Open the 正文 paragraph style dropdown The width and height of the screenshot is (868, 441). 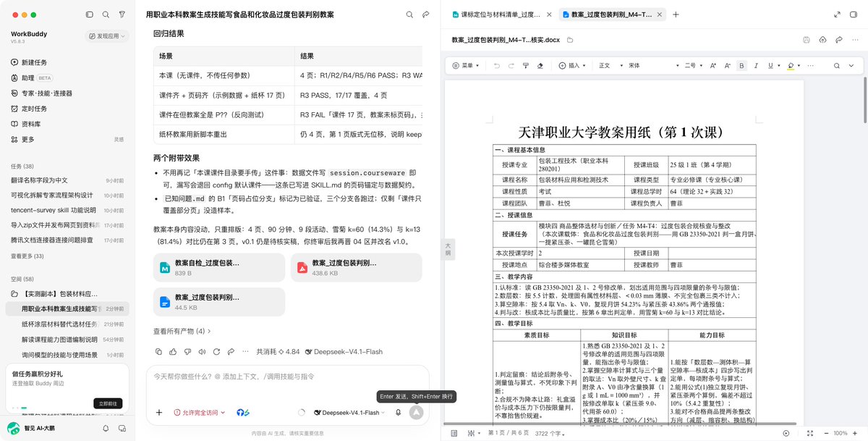tap(609, 66)
